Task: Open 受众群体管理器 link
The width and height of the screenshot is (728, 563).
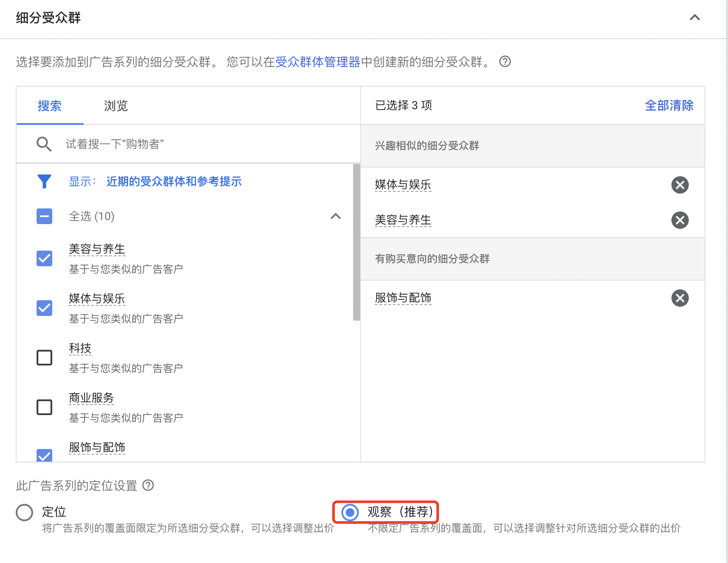Action: [318, 62]
